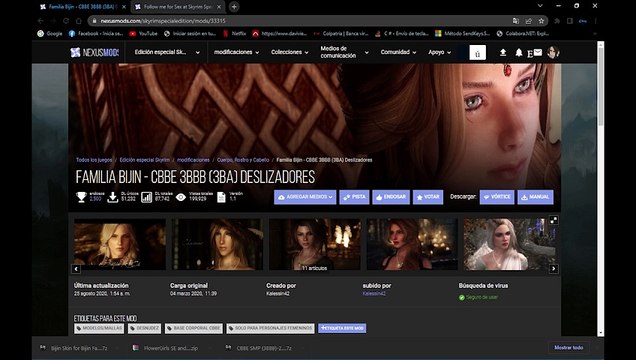This screenshot has width=636, height=360.
Task: Click Mostrar todo in downloads bar
Action: (569, 348)
